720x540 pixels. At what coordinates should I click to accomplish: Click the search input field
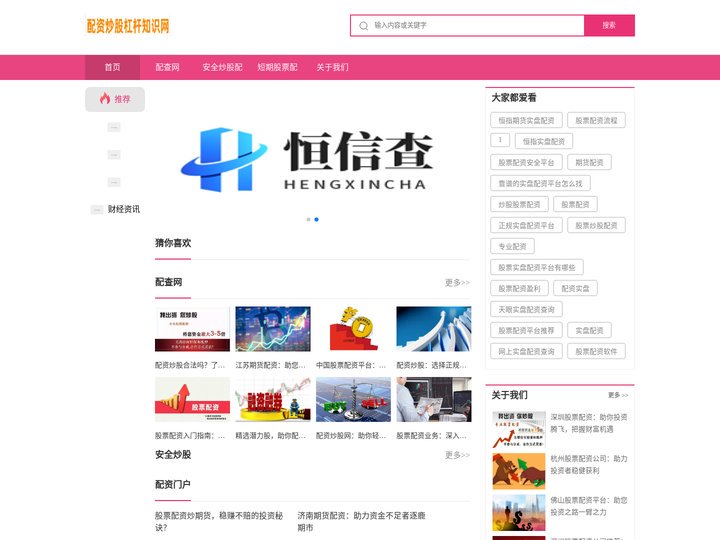(x=467, y=25)
